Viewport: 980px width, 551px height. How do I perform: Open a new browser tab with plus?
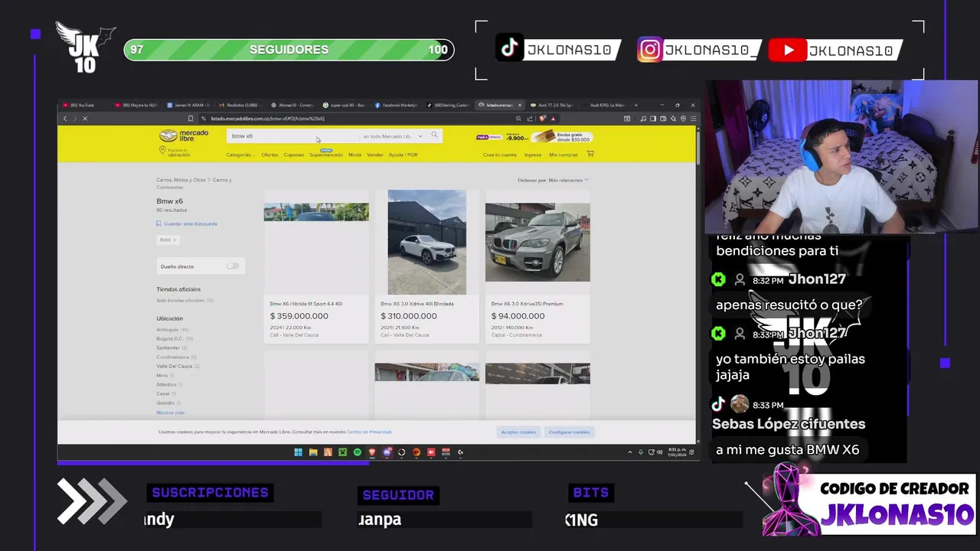tap(635, 105)
